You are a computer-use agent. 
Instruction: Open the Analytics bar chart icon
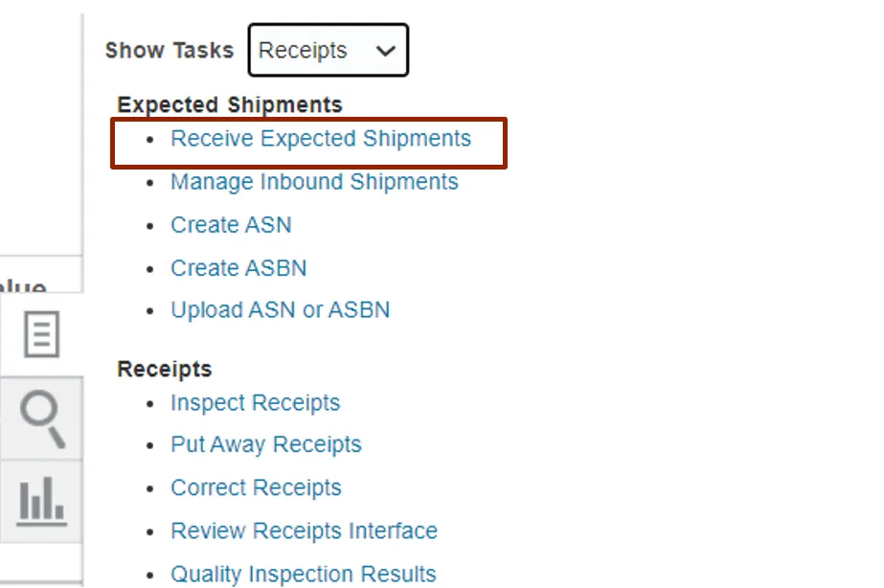(x=41, y=502)
